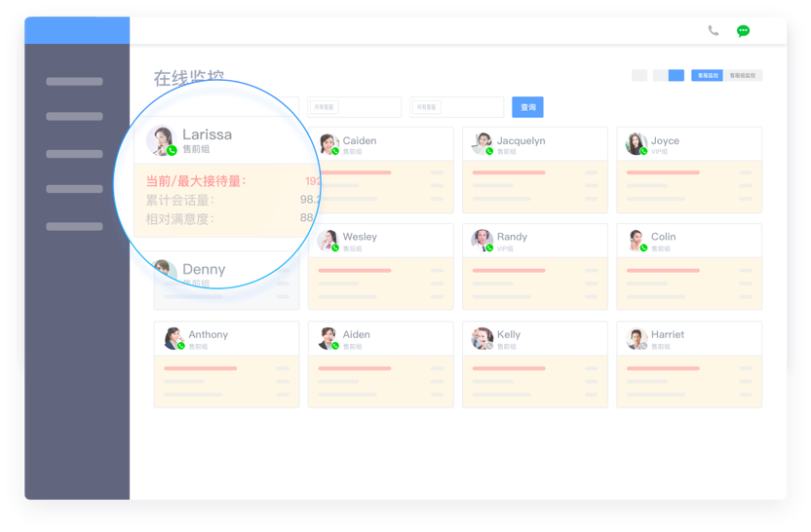Open Kelly's agent card name

coord(509,334)
